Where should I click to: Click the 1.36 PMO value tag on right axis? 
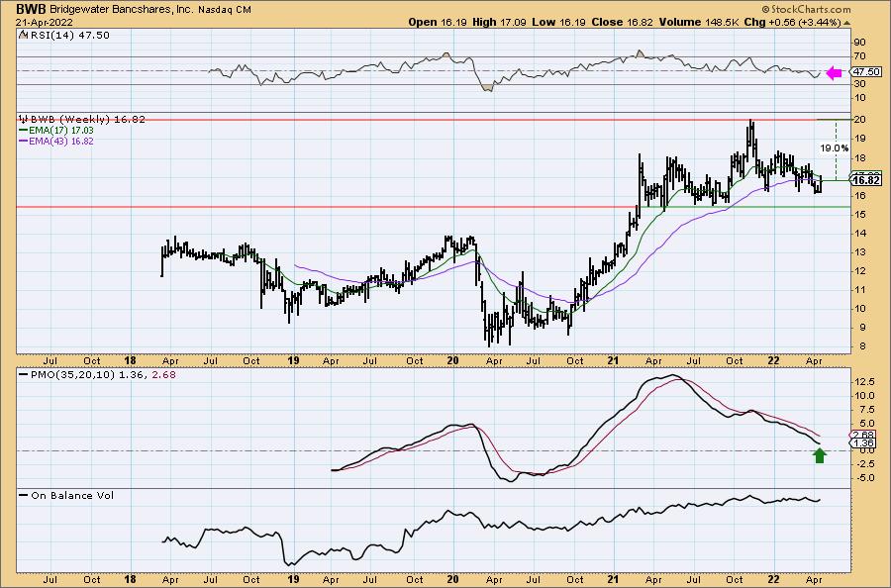click(x=863, y=443)
